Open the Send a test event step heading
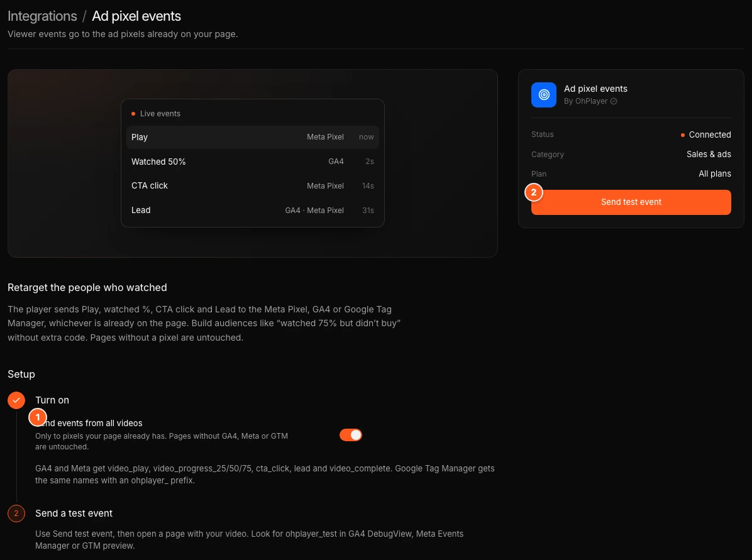The height and width of the screenshot is (560, 752). 74,513
